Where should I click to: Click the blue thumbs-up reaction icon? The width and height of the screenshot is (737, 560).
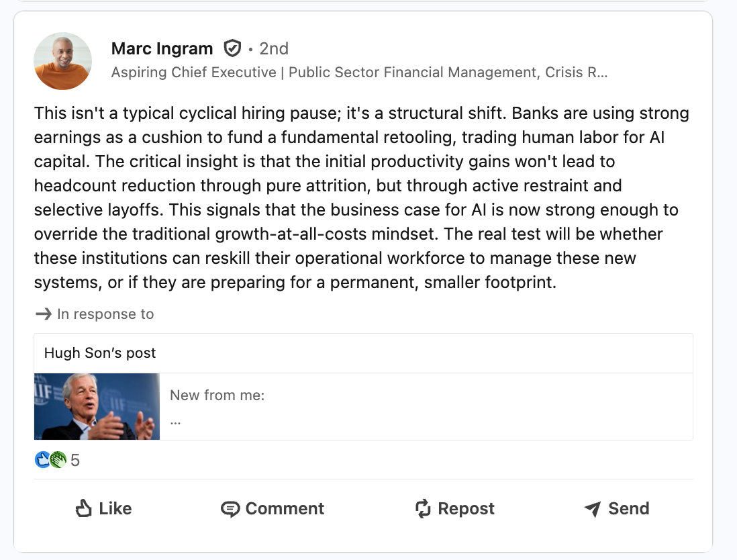pos(42,461)
